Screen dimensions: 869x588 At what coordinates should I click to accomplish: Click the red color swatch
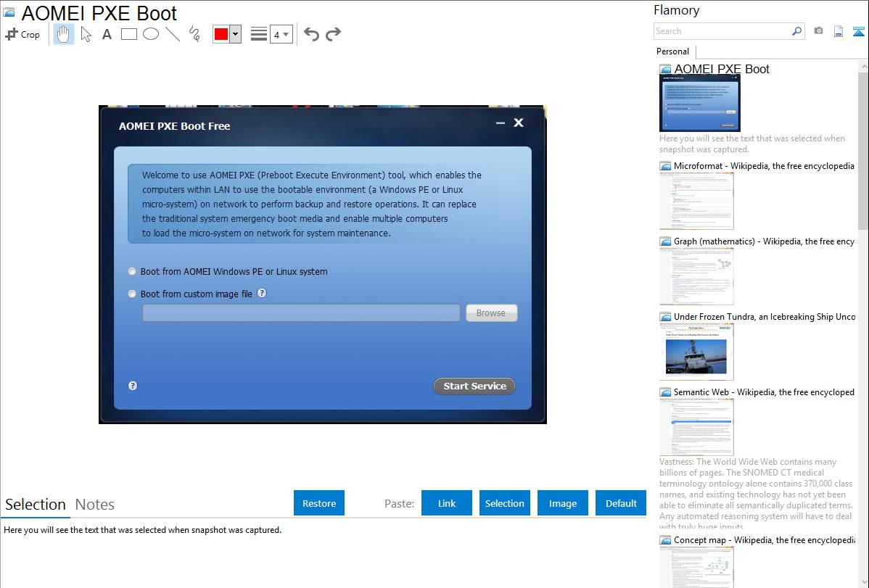click(221, 34)
